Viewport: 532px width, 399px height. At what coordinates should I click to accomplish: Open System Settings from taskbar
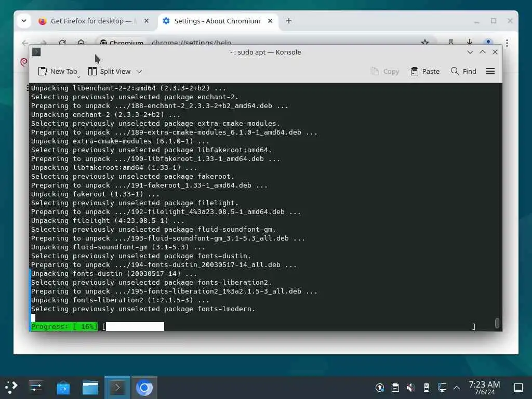[x=36, y=387]
